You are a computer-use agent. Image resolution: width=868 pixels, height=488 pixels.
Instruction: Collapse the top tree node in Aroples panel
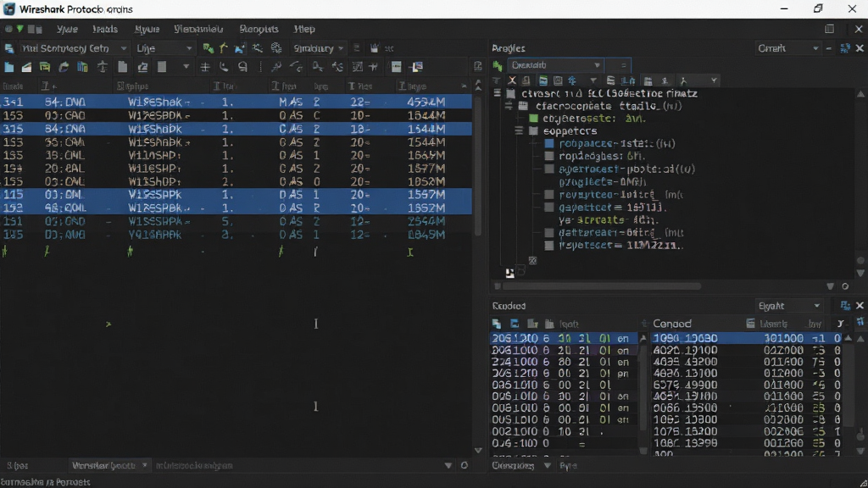[x=497, y=93]
